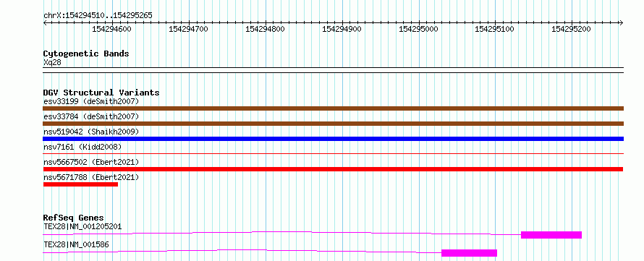Click the brown bar under esv33199

tap(333, 108)
